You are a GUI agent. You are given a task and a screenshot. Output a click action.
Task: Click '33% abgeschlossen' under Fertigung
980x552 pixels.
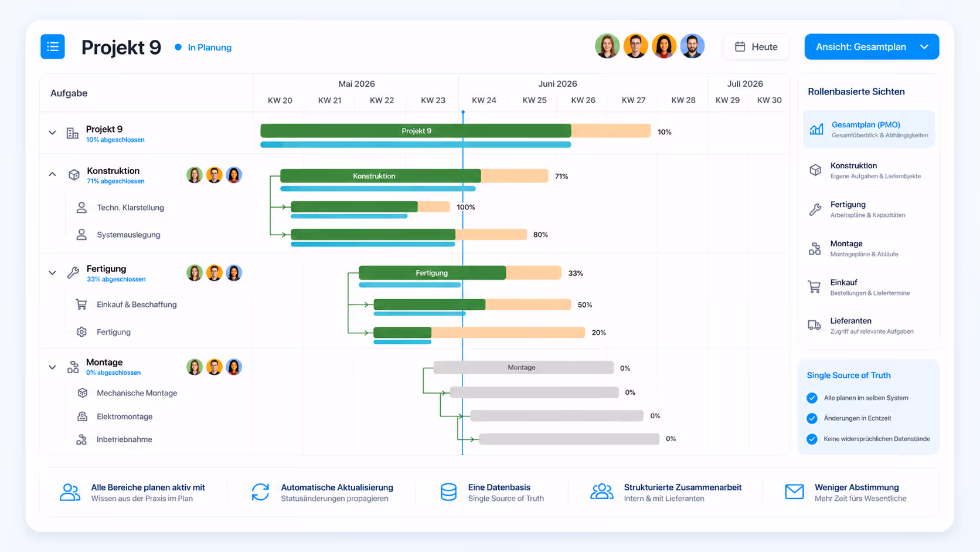pyautogui.click(x=116, y=279)
